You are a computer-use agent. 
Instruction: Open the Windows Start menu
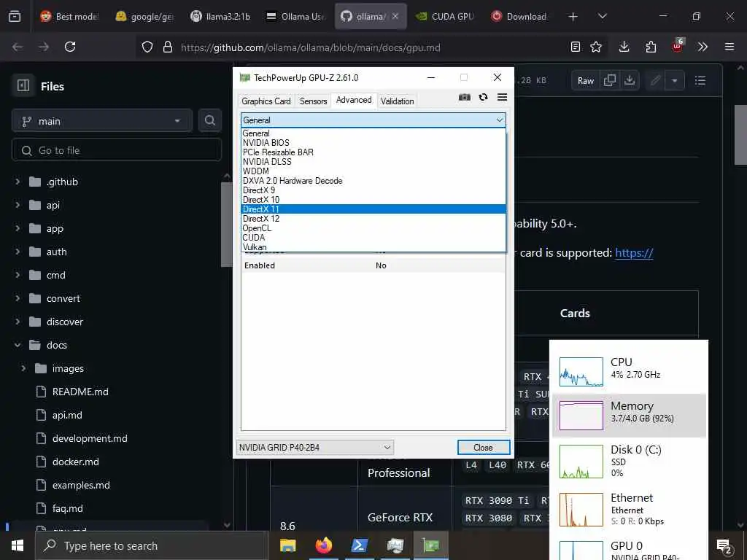tap(18, 545)
